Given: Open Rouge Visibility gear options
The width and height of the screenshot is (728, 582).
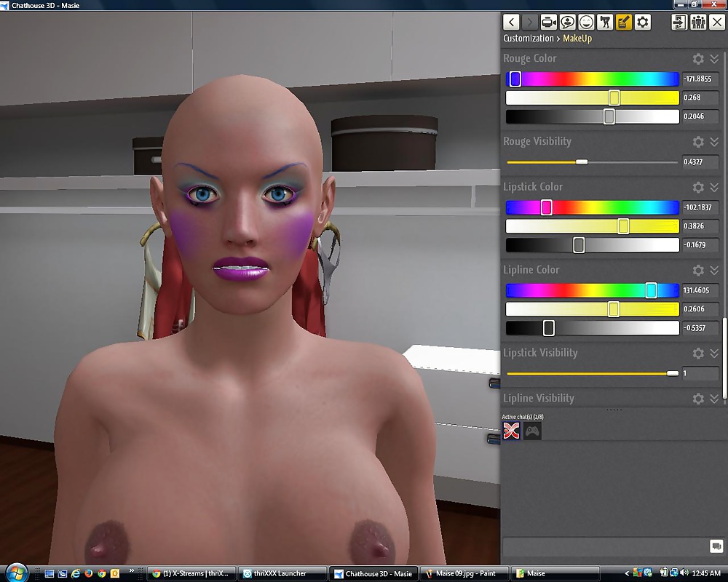Looking at the screenshot, I should click(x=697, y=142).
